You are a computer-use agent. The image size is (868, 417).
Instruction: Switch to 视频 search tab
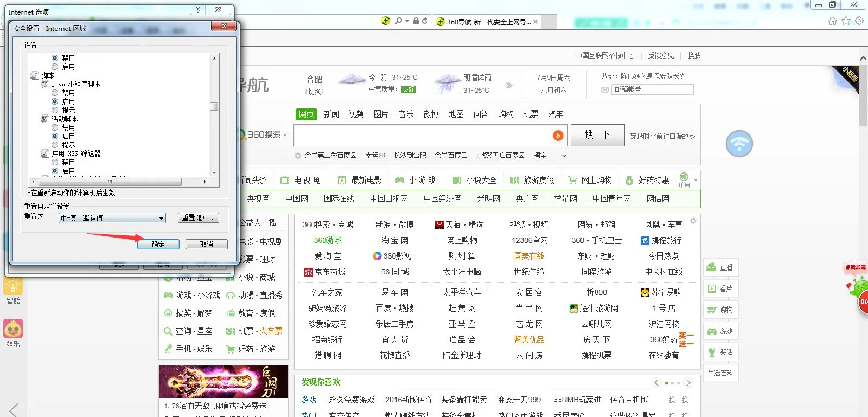click(x=356, y=114)
